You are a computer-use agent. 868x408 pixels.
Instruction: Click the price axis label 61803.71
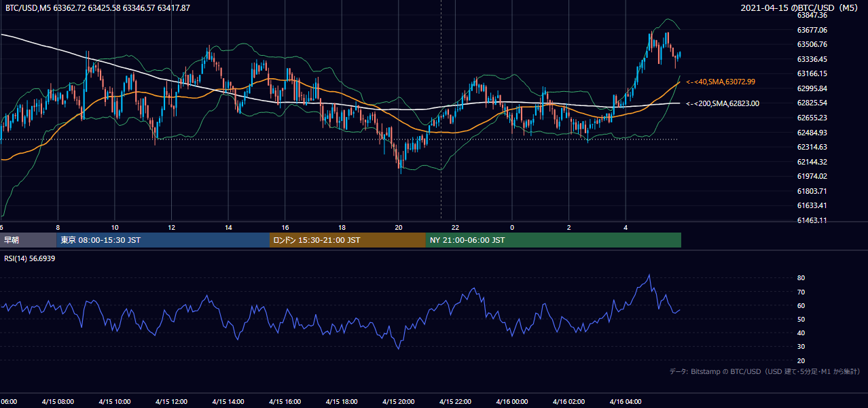(812, 191)
